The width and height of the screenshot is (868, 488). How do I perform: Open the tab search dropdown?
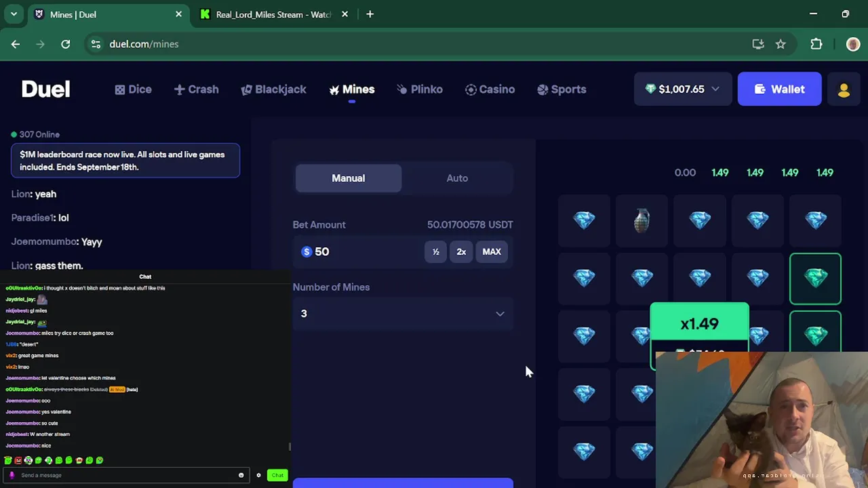click(x=14, y=14)
